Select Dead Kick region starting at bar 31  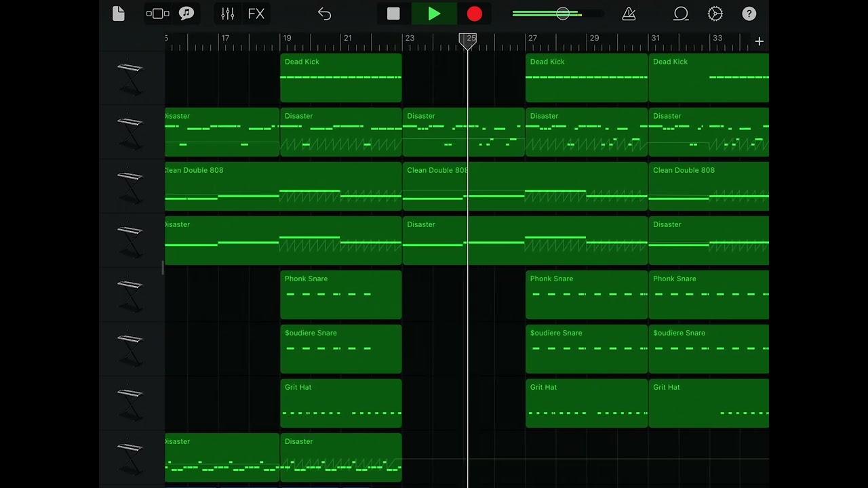pyautogui.click(x=709, y=78)
